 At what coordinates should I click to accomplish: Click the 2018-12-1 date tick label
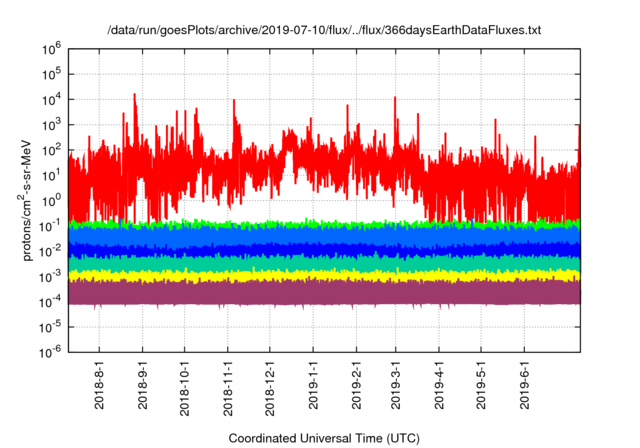[x=269, y=388]
